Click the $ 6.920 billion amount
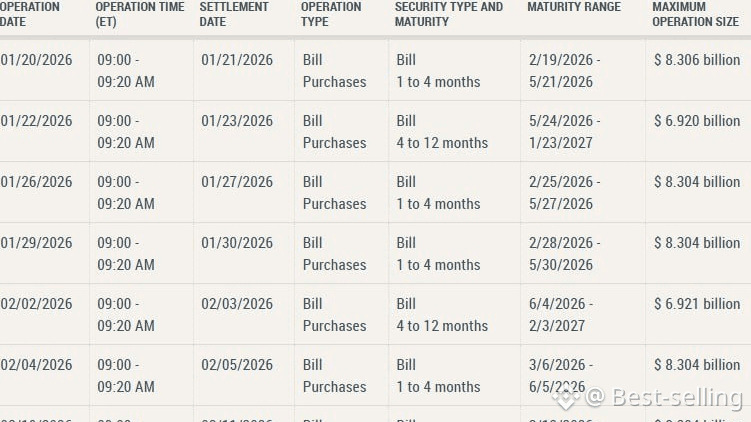The image size is (751, 422). tap(697, 121)
